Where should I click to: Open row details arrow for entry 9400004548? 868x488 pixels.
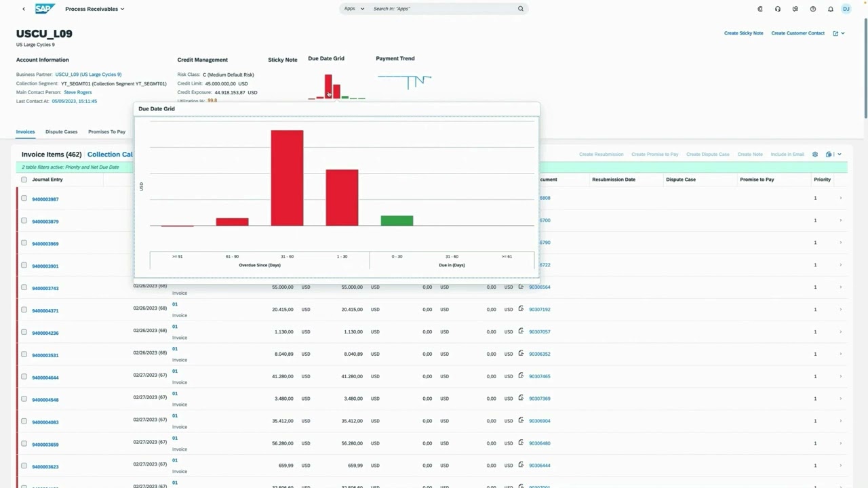coord(841,399)
